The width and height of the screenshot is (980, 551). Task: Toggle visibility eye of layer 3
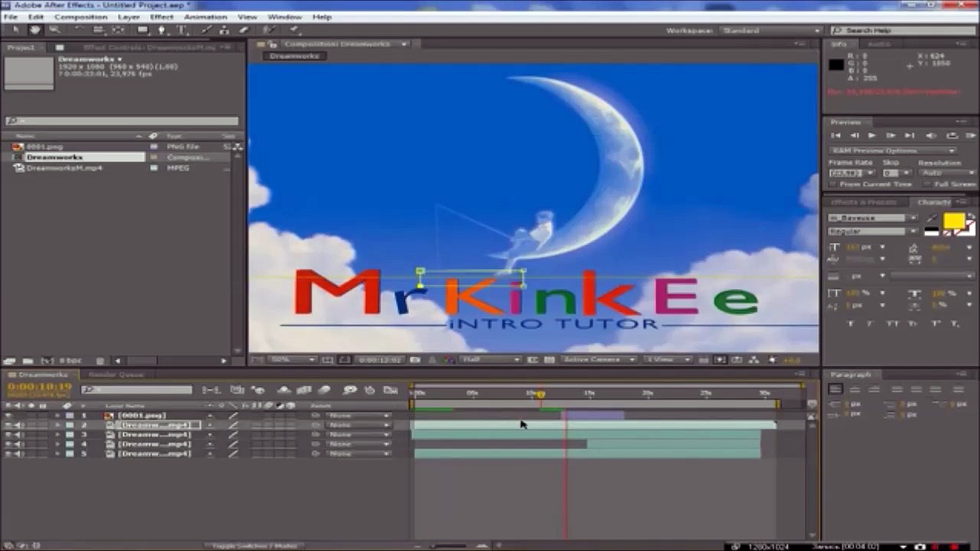(8, 435)
